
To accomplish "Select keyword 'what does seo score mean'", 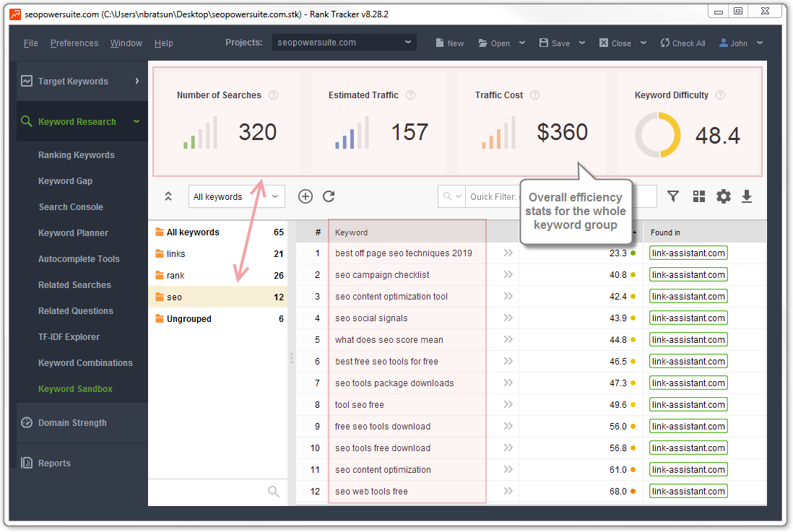I will pyautogui.click(x=389, y=340).
